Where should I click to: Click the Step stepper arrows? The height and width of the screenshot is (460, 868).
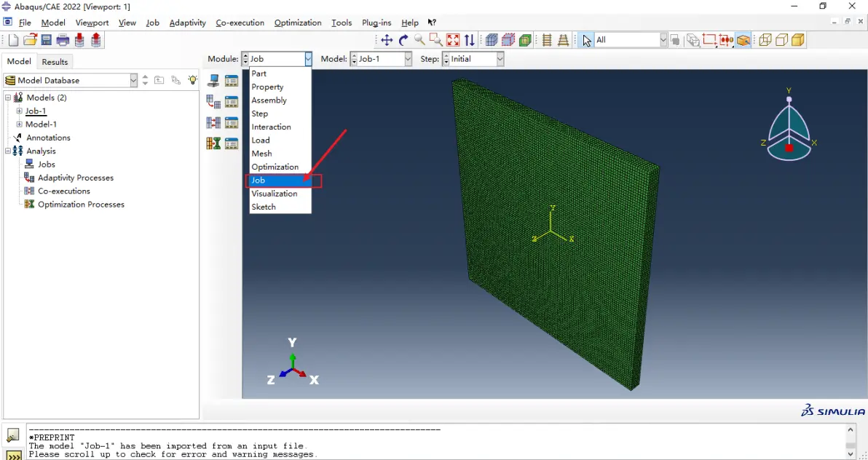446,59
